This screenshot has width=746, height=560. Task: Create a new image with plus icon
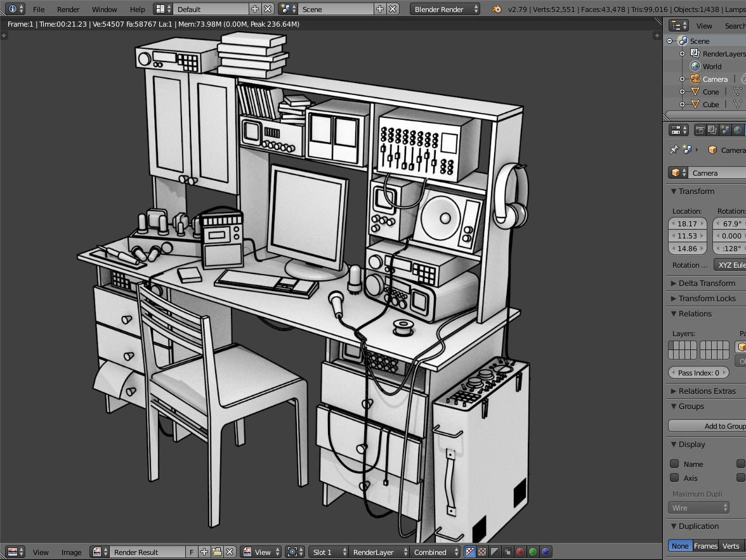tap(204, 552)
